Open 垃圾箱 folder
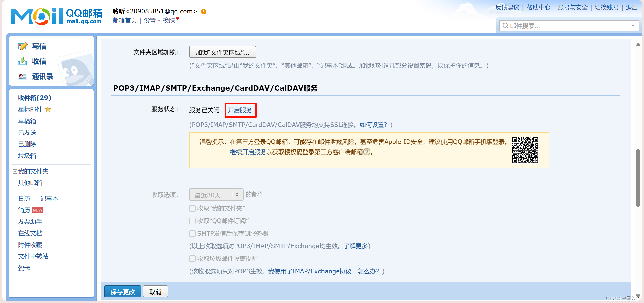 point(27,156)
